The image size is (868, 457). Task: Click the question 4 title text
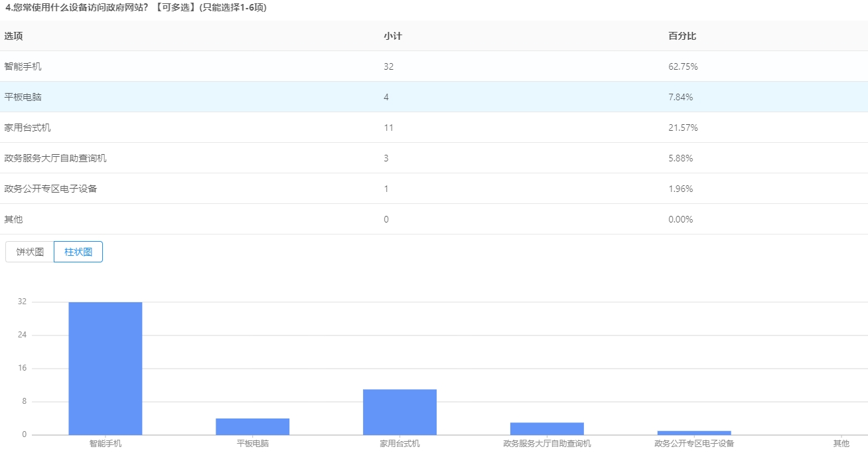point(135,7)
